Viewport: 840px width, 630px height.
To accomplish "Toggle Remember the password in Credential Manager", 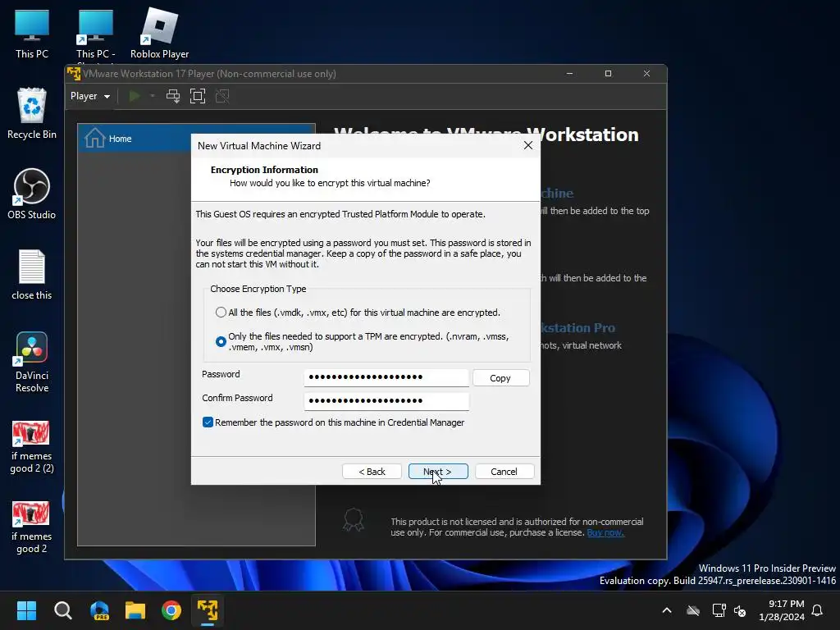I will coord(208,422).
